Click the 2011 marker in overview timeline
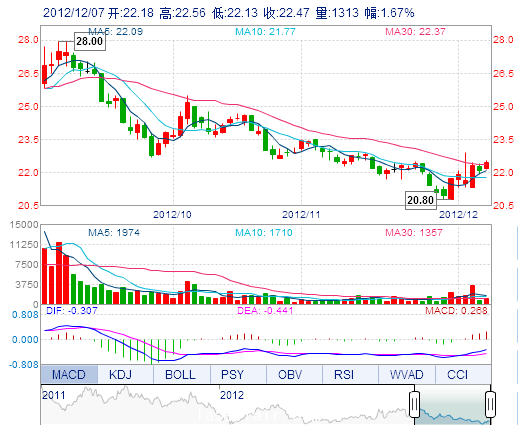518x425 pixels. [x=54, y=395]
